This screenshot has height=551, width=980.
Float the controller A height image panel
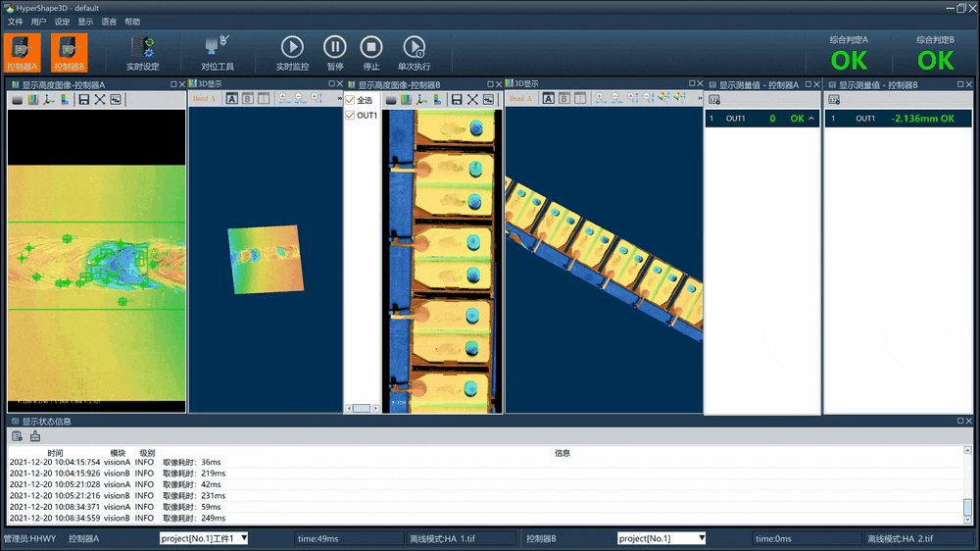(x=173, y=84)
